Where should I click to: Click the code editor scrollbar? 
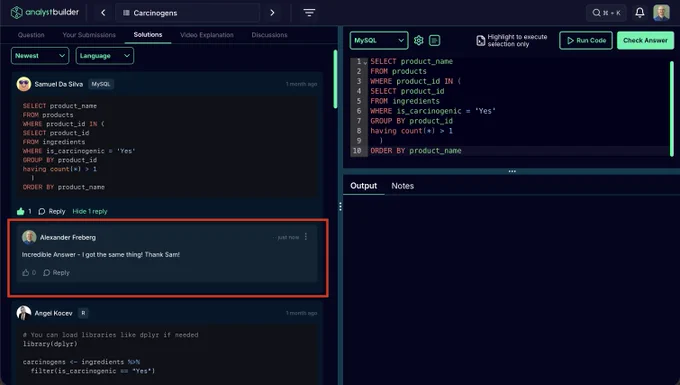click(672, 108)
